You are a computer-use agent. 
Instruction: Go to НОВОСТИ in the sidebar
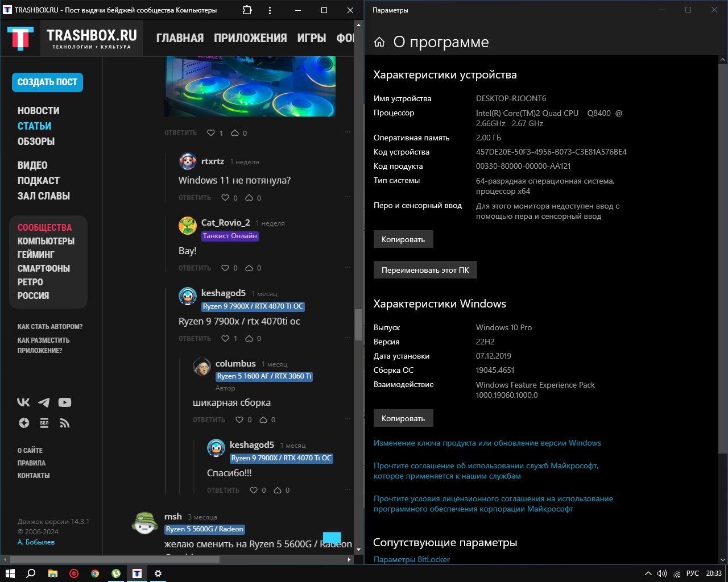point(38,111)
